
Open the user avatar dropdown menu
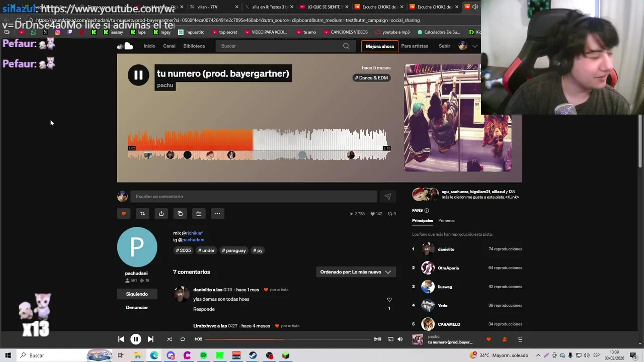(467, 46)
